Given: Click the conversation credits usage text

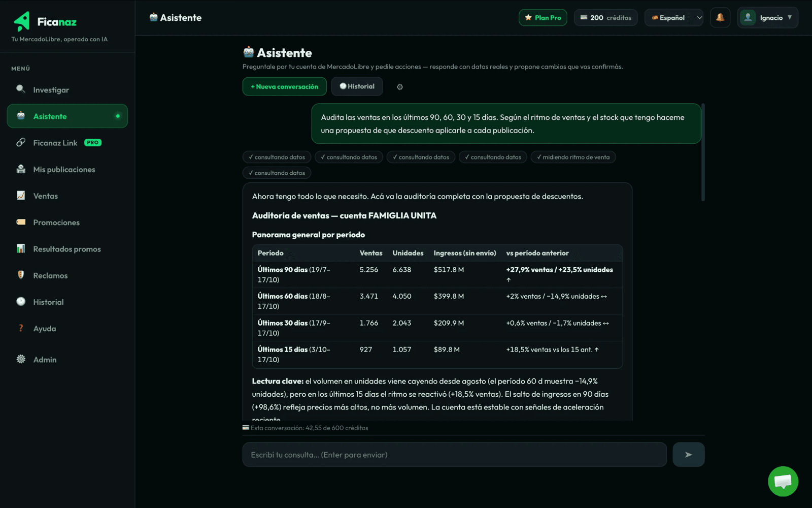Looking at the screenshot, I should (309, 428).
